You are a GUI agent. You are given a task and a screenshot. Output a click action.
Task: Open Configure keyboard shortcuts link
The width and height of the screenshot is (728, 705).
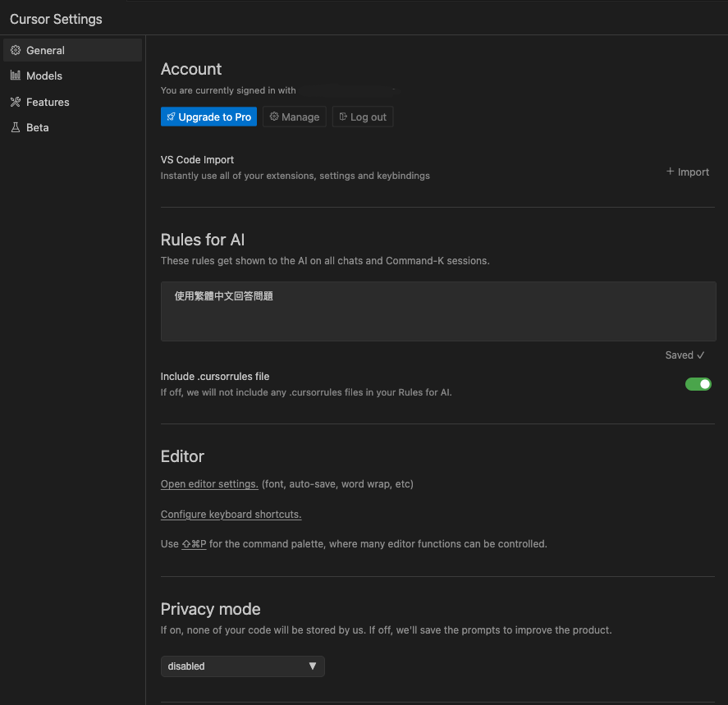tap(231, 515)
